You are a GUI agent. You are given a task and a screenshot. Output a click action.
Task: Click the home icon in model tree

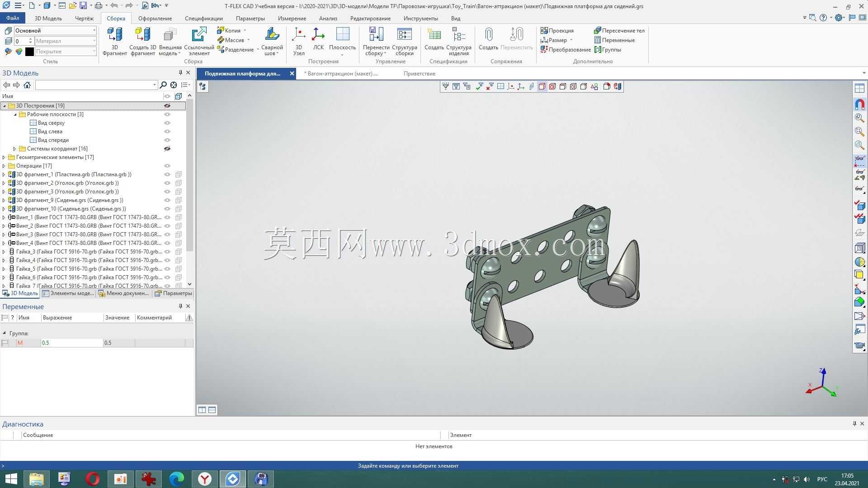tap(27, 85)
